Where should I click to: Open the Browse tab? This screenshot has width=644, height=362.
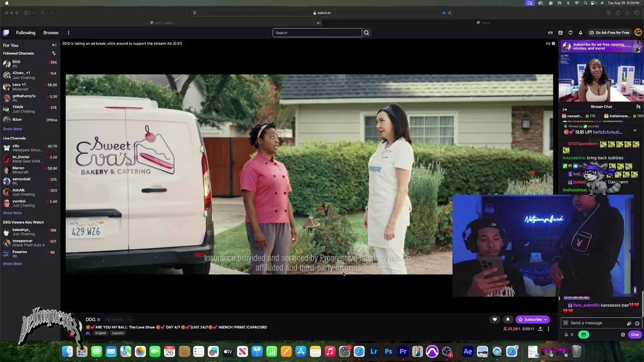pyautogui.click(x=51, y=33)
